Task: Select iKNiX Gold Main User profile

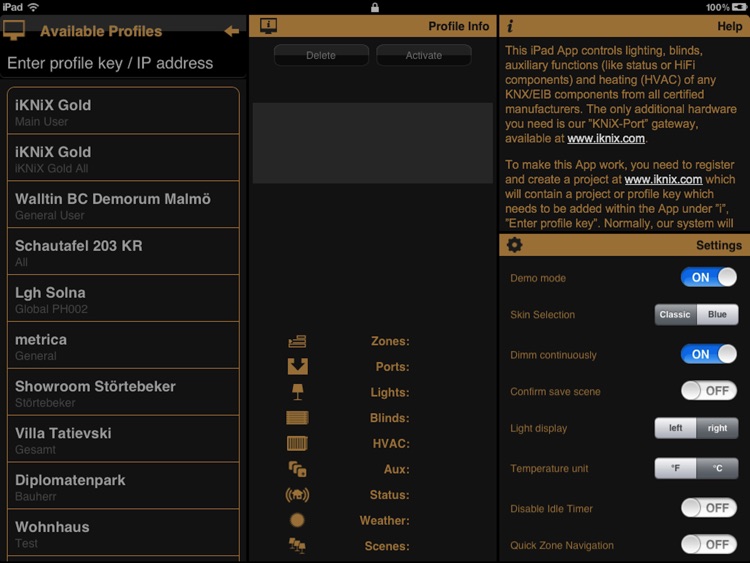Action: point(123,111)
